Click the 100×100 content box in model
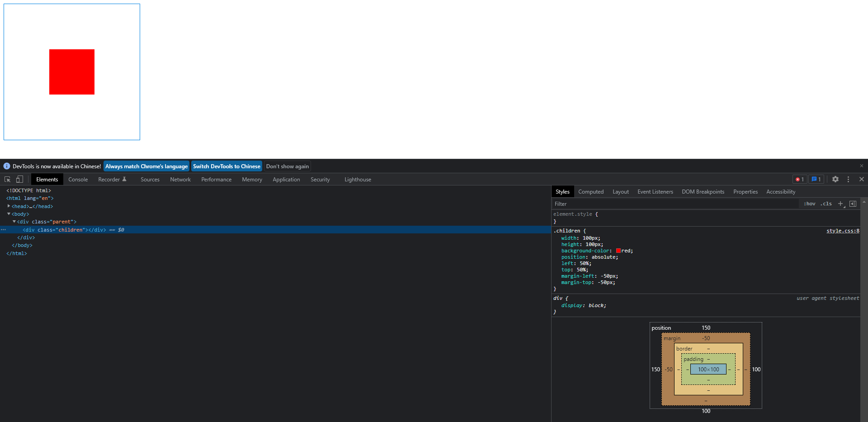 pos(708,370)
